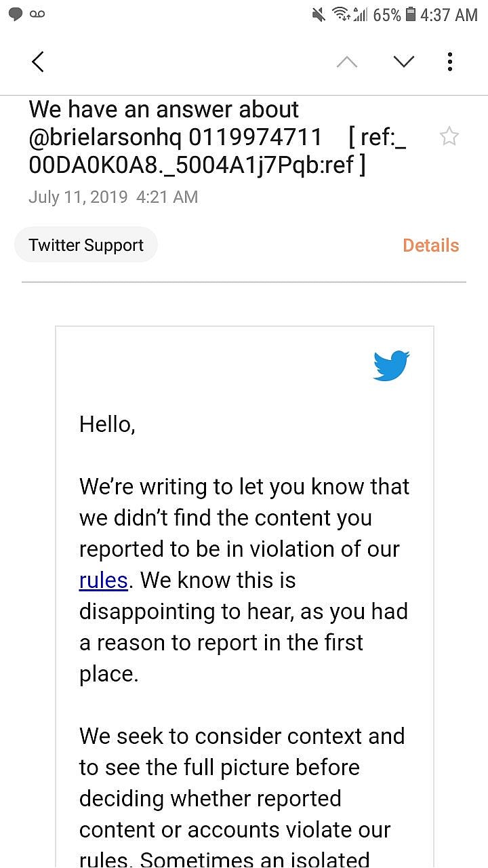Image resolution: width=488 pixels, height=868 pixels.
Task: Tap the voicemail status bar icon
Action: (37, 14)
